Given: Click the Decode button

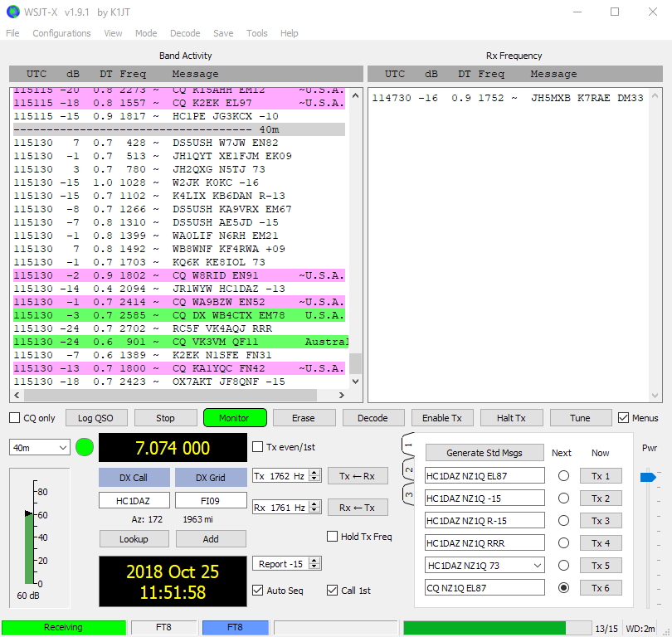Looking at the screenshot, I should coord(373,418).
